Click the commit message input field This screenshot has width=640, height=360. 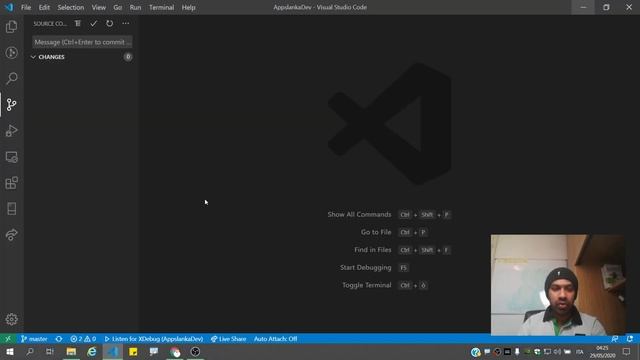click(x=82, y=42)
